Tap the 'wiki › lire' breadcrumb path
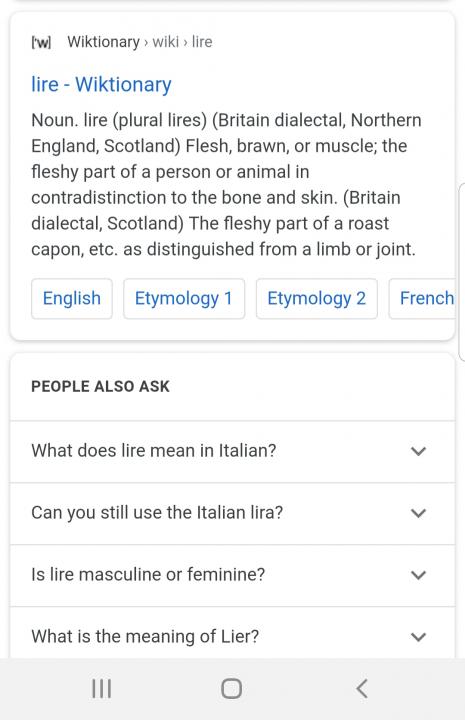This screenshot has height=720, width=465. tap(182, 42)
